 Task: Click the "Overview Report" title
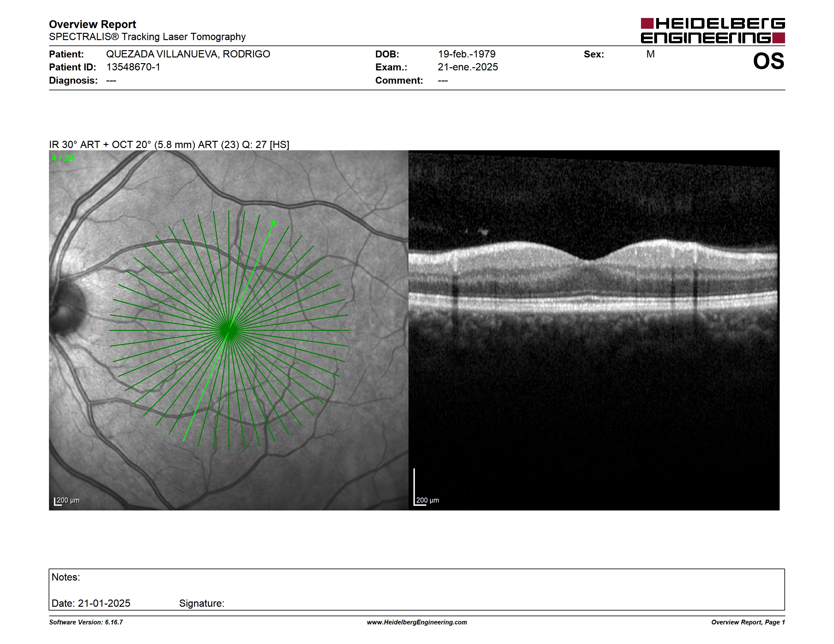click(93, 24)
